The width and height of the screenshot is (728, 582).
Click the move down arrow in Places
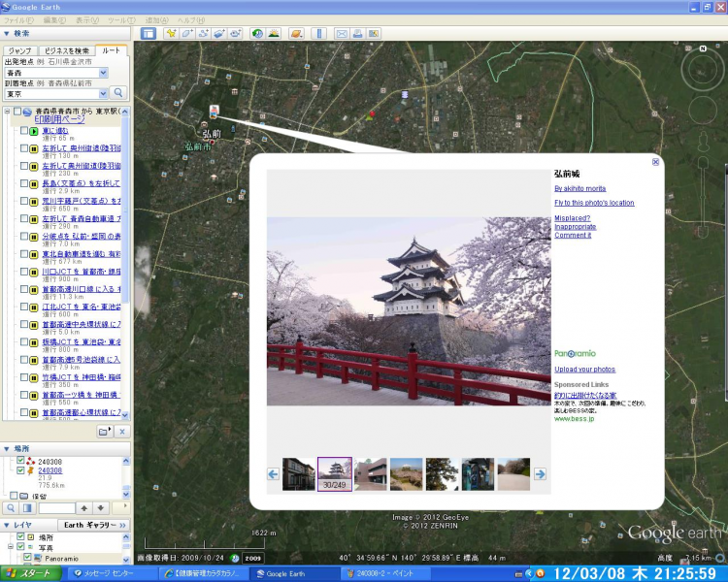click(101, 508)
